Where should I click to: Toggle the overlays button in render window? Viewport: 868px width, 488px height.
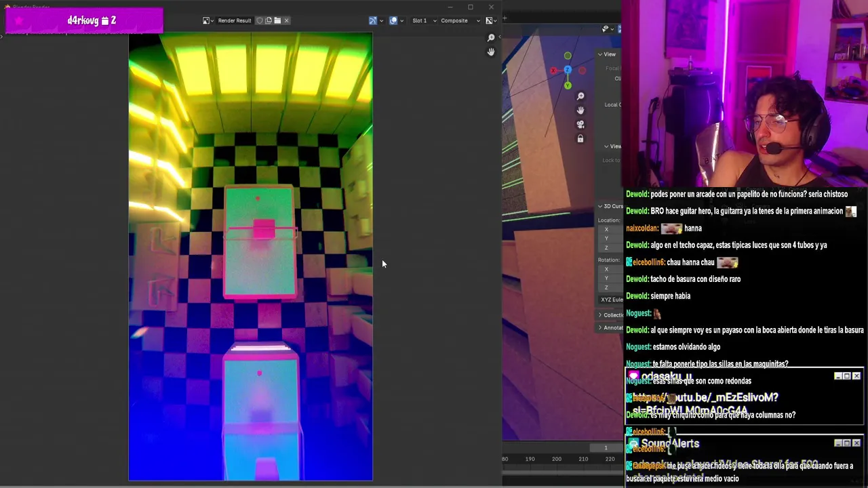click(x=393, y=20)
